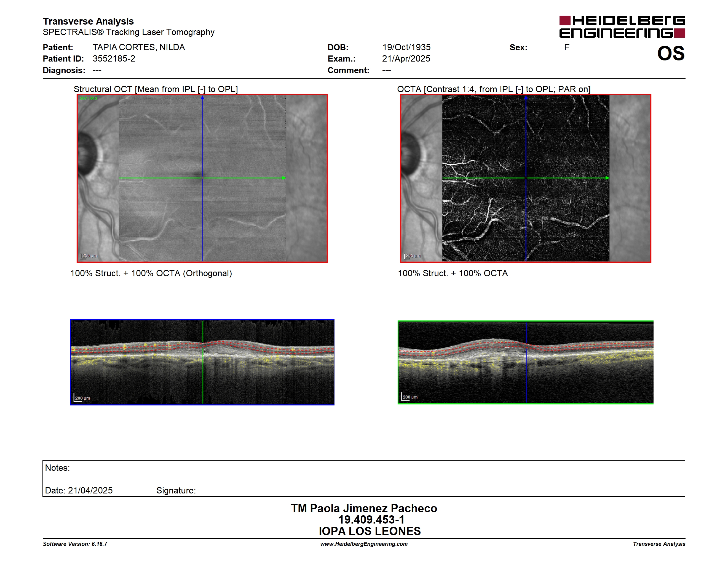
Task: Click the 'OS' eye laterality label
Action: point(671,53)
